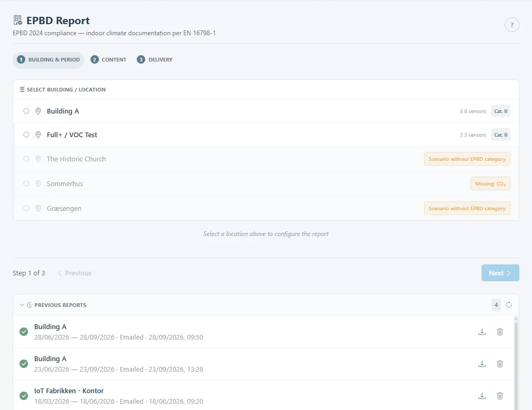Image resolution: width=532 pixels, height=410 pixels.
Task: Select the Græsengen radio button
Action: [x=26, y=208]
